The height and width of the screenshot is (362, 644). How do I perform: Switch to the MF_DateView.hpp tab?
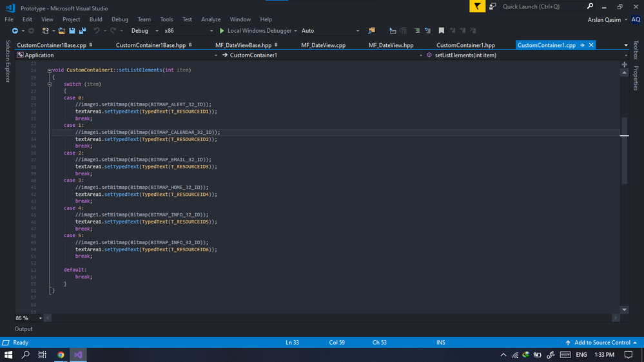click(391, 45)
